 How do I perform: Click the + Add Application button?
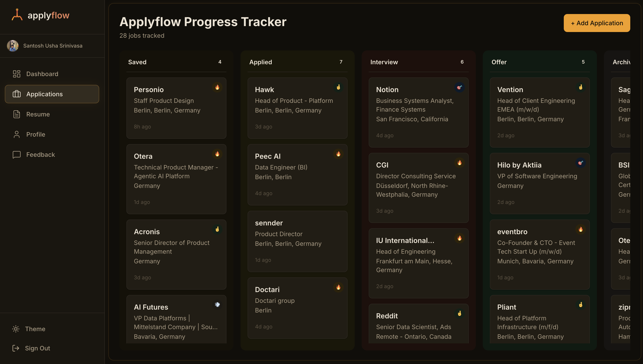(x=597, y=23)
